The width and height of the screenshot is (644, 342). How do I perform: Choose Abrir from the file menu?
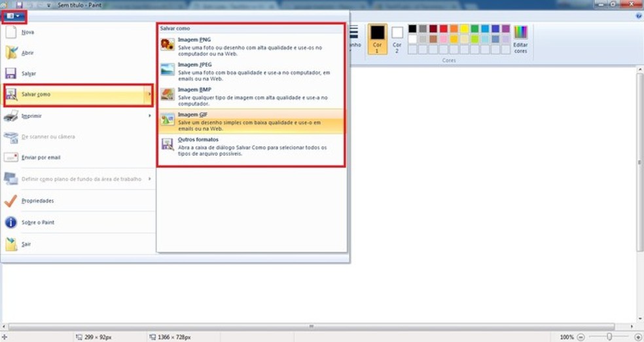pos(78,52)
